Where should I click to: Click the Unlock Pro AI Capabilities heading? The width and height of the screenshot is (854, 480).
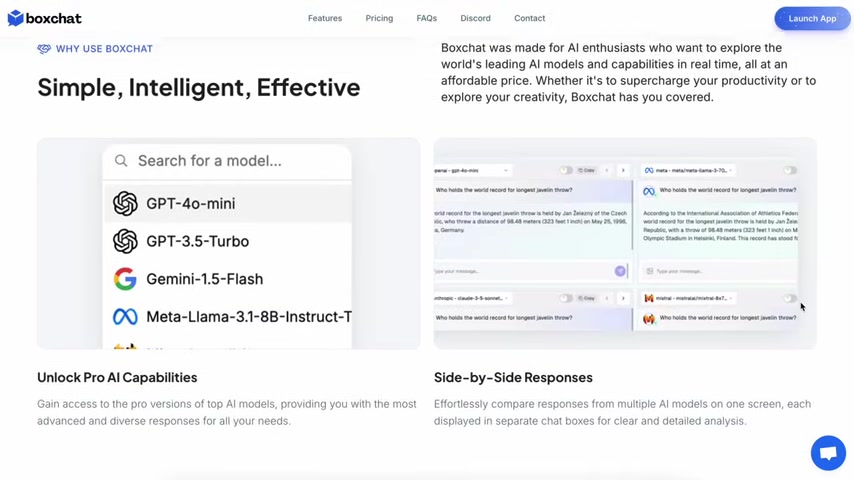tap(117, 378)
